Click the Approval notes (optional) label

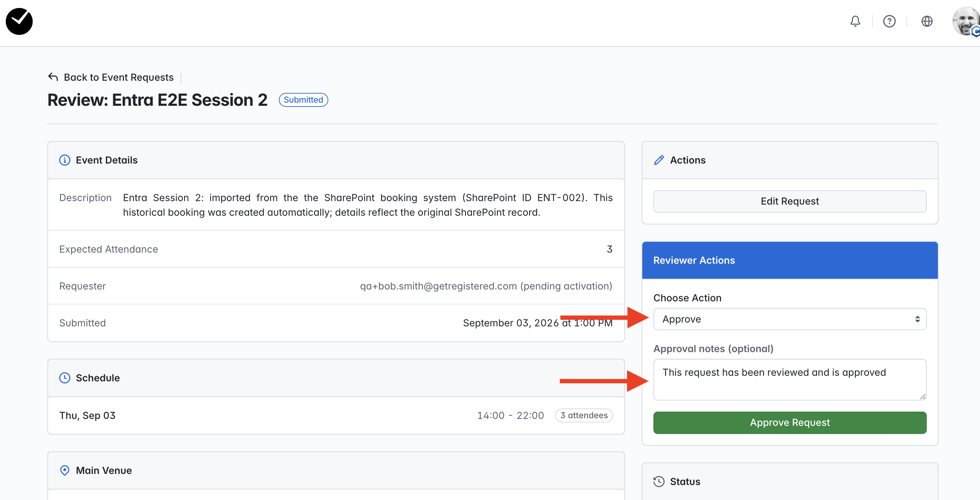point(713,349)
